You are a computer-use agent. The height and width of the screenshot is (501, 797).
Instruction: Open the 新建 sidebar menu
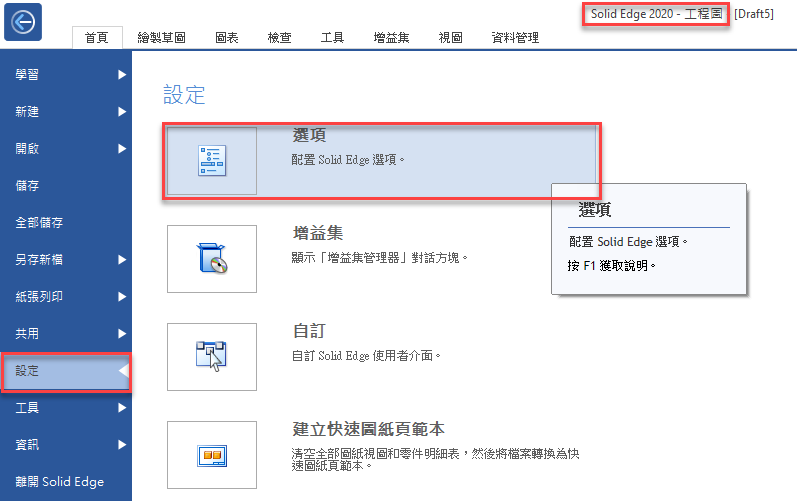(66, 112)
